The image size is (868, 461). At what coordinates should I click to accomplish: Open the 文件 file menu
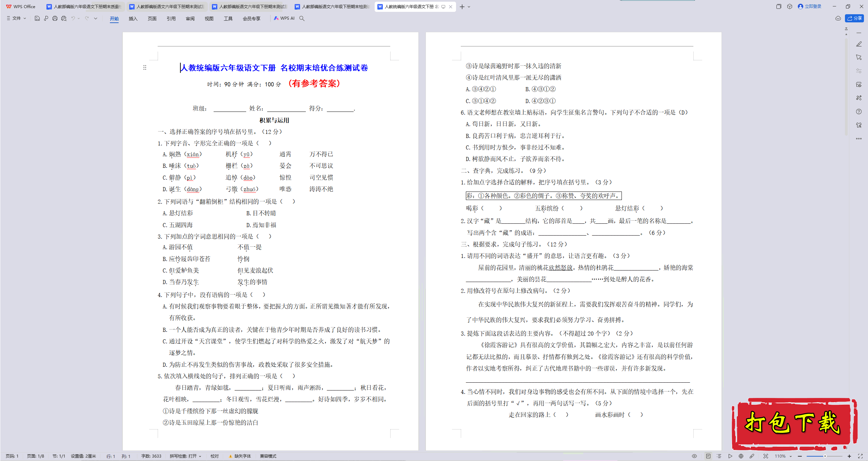(16, 18)
